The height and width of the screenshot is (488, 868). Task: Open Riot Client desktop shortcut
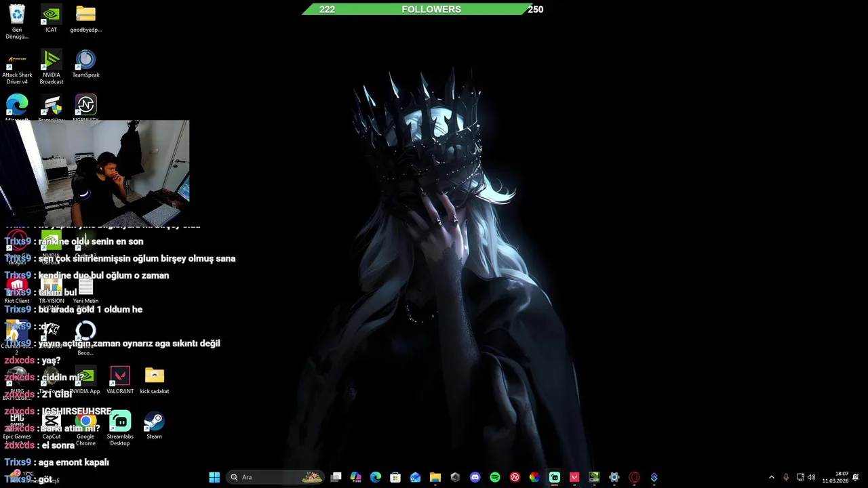click(17, 291)
